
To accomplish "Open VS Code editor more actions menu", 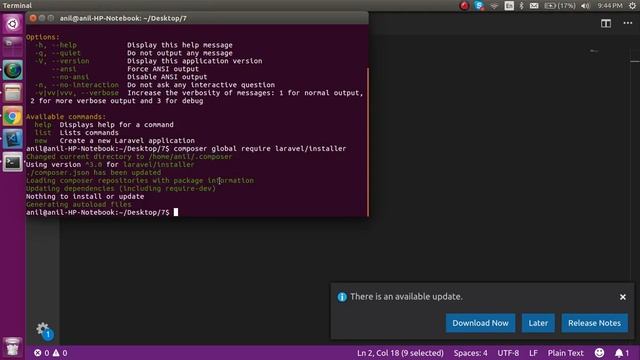I will click(628, 23).
